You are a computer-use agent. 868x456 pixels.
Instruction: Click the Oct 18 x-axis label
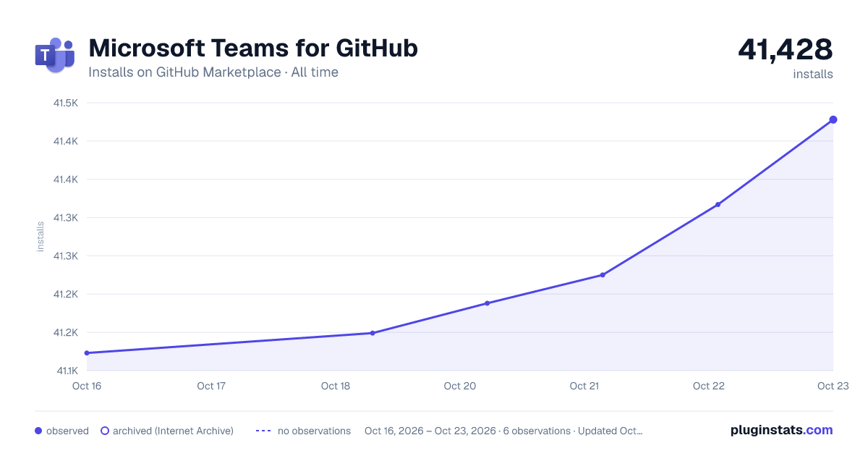tap(336, 386)
